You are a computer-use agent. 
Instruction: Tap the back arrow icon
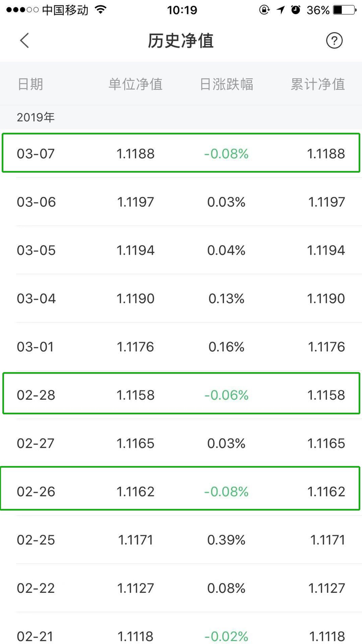pos(24,41)
